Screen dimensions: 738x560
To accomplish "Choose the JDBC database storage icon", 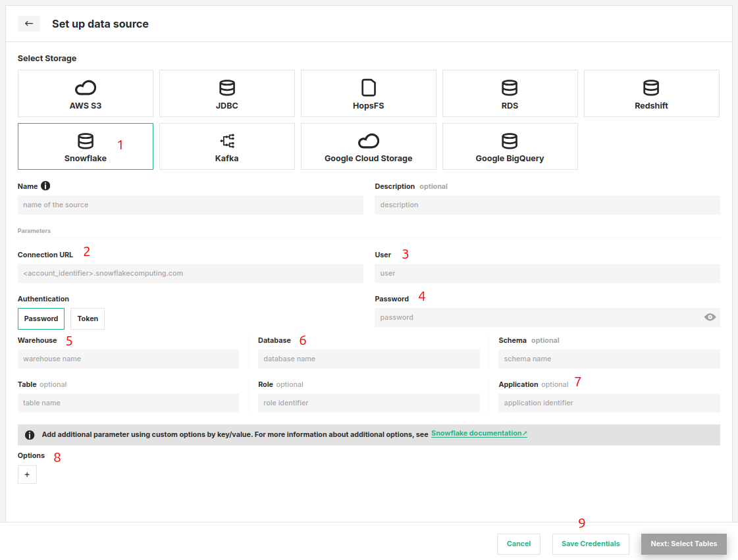I will click(227, 88).
